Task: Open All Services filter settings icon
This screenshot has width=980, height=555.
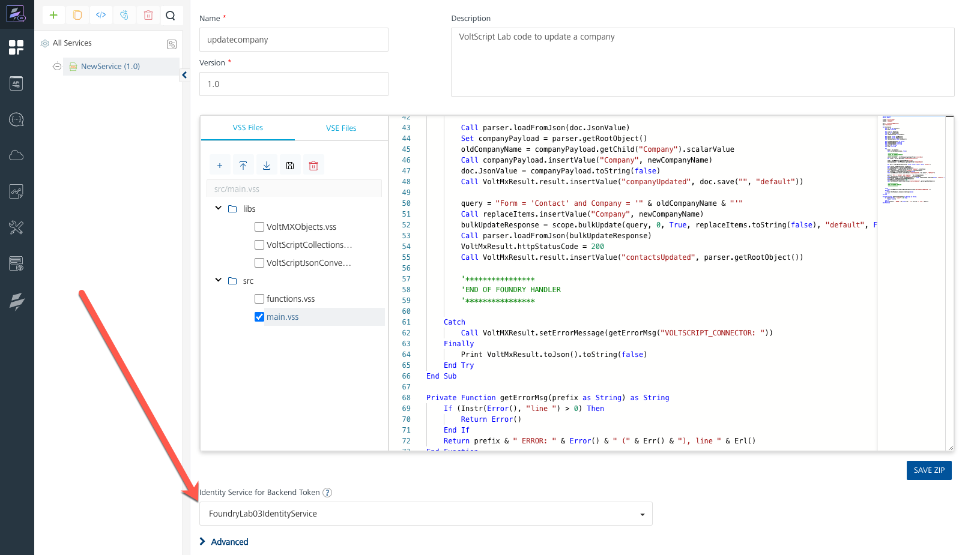Action: pyautogui.click(x=172, y=44)
